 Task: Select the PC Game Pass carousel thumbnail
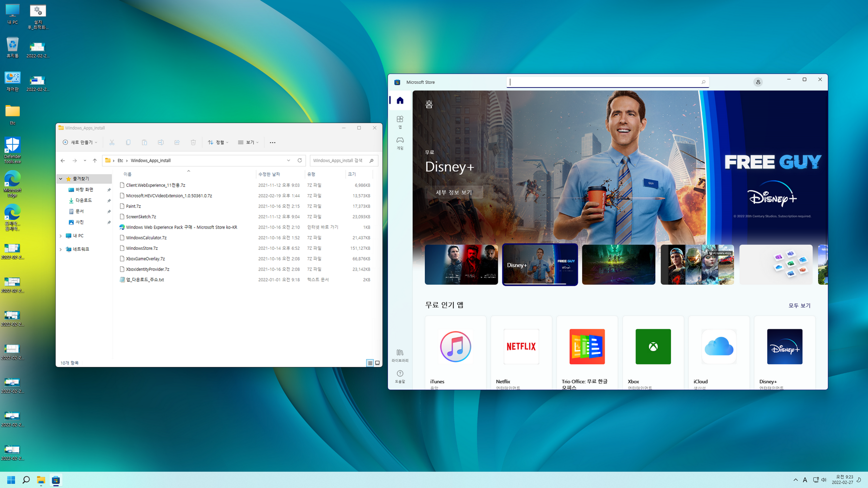tap(697, 264)
